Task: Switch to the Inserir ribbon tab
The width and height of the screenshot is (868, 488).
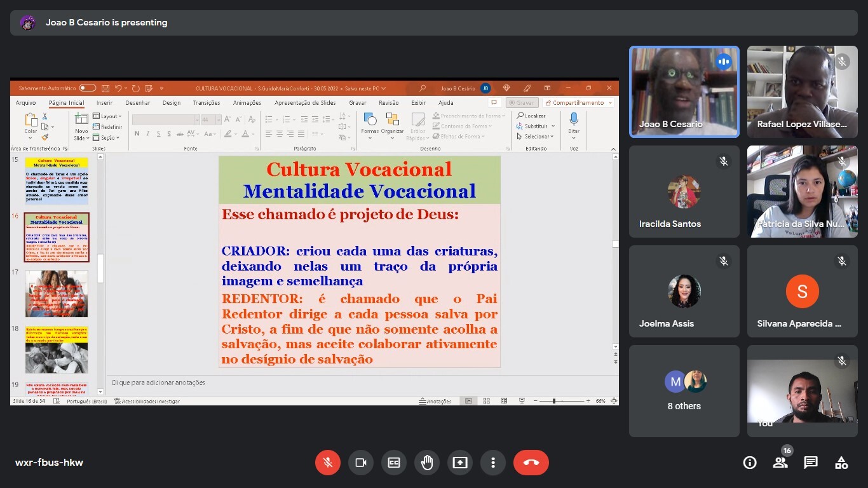Action: [x=105, y=103]
